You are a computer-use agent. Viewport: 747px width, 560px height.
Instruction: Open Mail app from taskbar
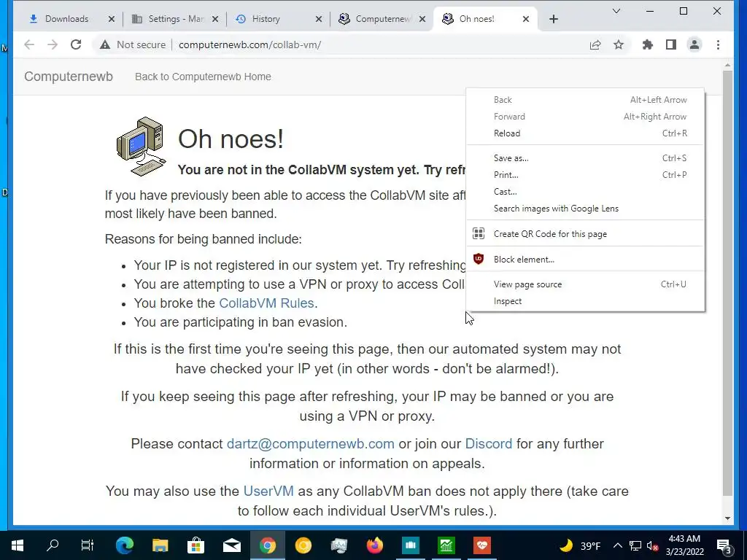click(x=231, y=545)
